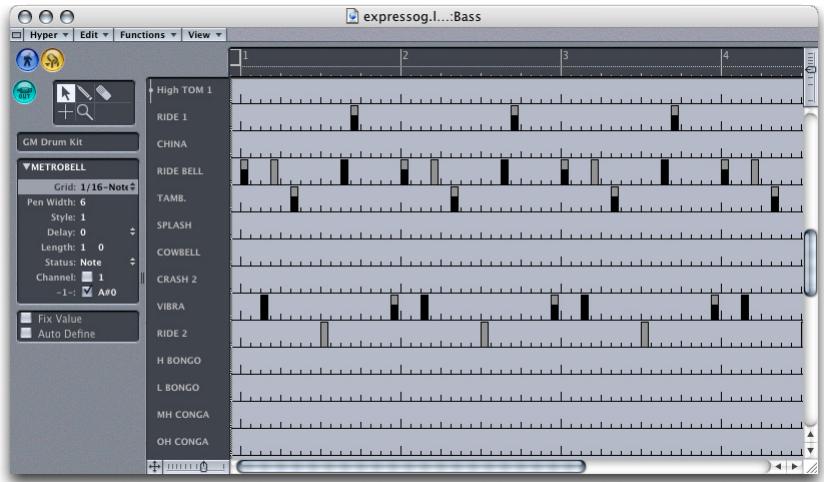The image size is (824, 482).
Task: Select the High TOM 1 row
Action: pyautogui.click(x=184, y=90)
